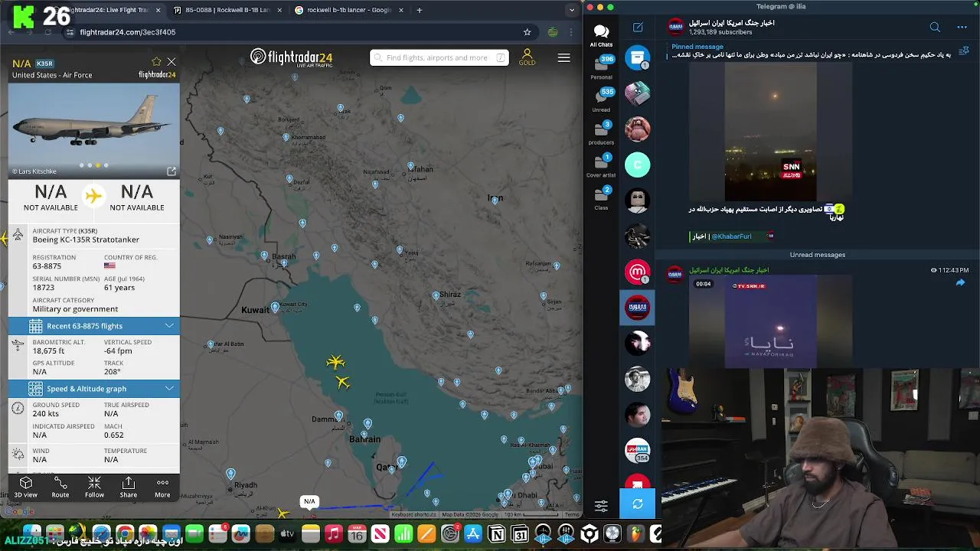Click the Flightradar24 logo

(x=292, y=57)
